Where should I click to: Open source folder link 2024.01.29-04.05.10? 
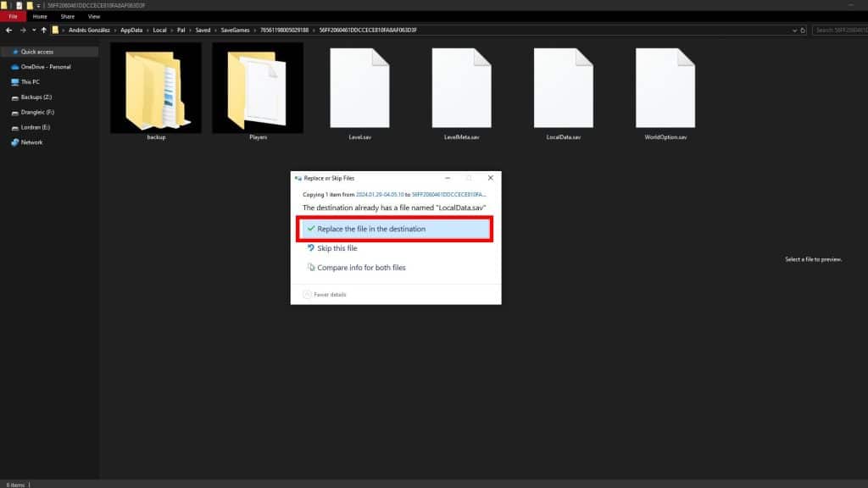380,195
